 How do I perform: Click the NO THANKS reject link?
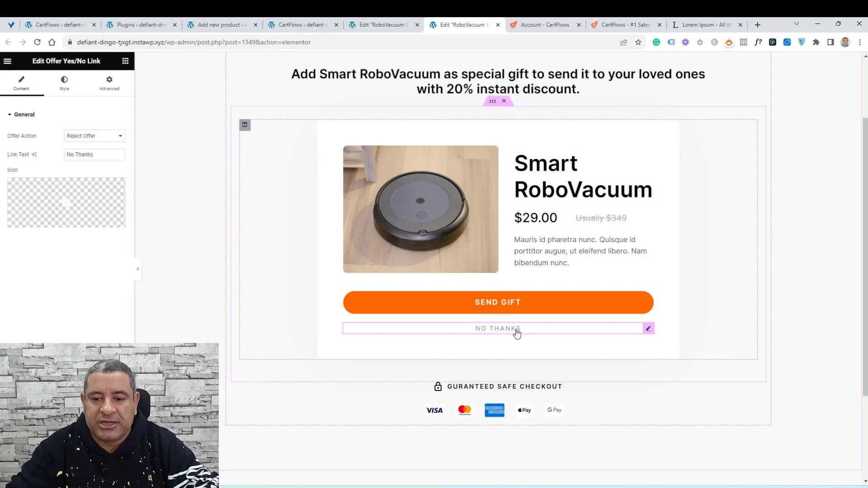(498, 328)
